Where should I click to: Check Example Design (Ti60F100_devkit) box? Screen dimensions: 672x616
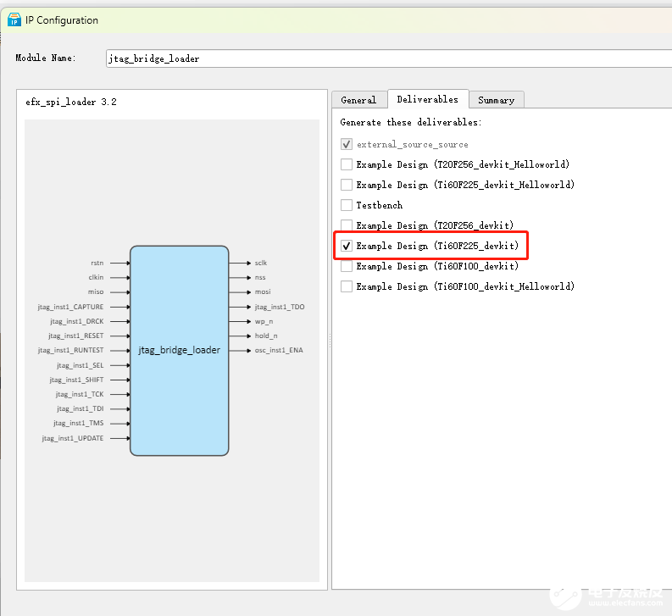click(x=347, y=266)
